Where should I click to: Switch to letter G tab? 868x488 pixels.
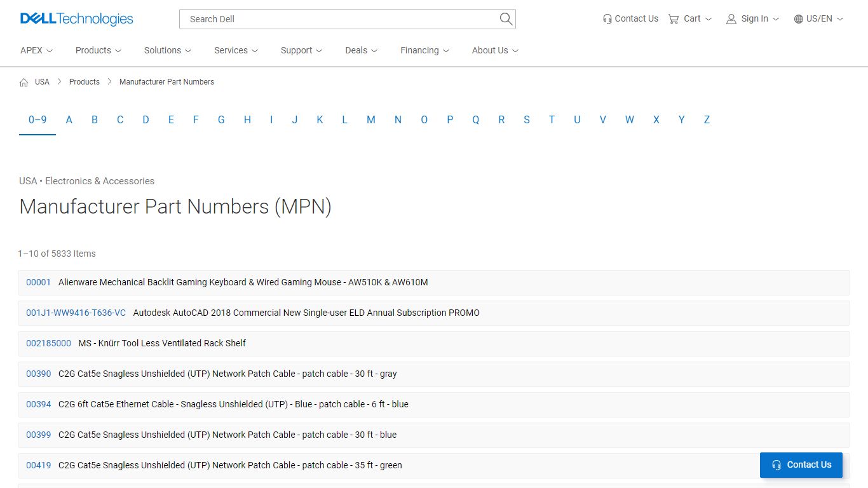point(221,119)
